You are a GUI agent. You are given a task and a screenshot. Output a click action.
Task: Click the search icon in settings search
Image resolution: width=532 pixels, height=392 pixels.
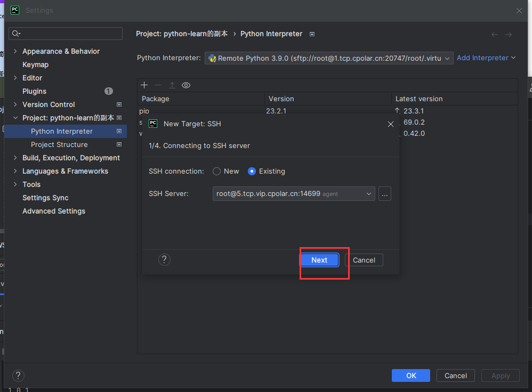pyautogui.click(x=16, y=34)
